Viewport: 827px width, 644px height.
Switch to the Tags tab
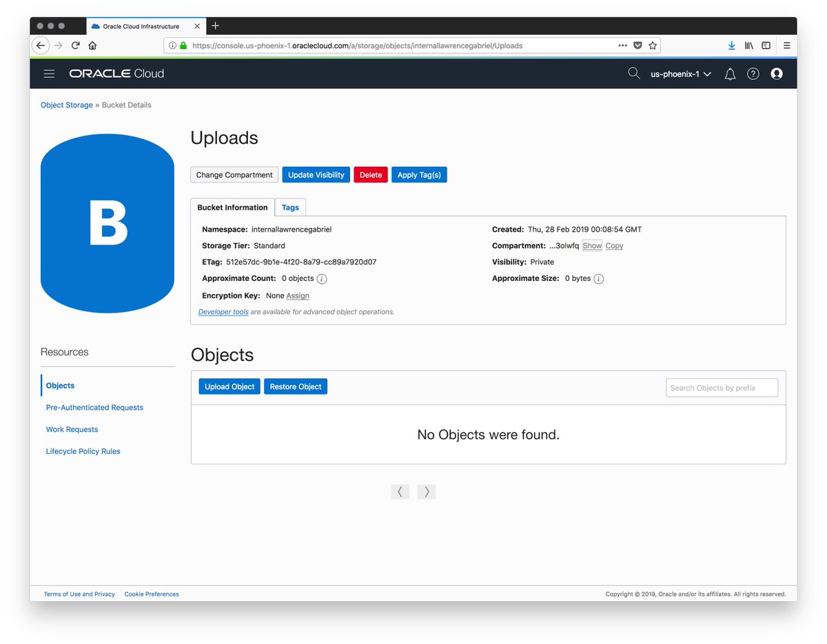[x=290, y=207]
